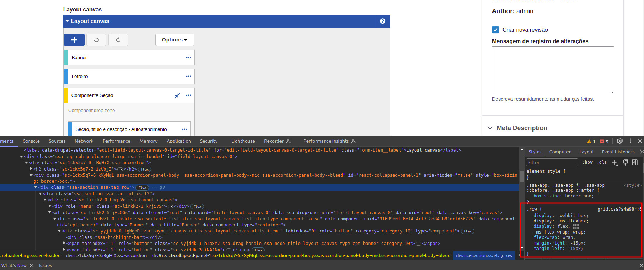This screenshot has width=644, height=270.
Task: Collapse Componente Seção using the shrink arrows icon
Action: [x=177, y=95]
